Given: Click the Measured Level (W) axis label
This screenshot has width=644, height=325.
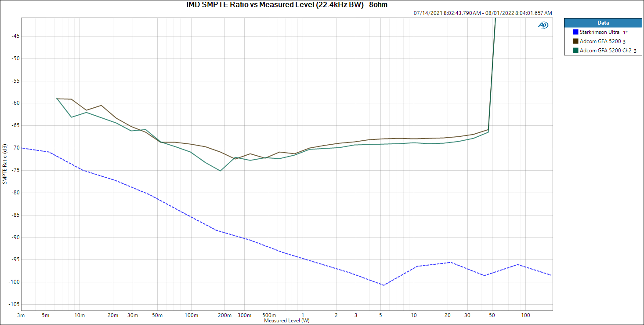Looking at the screenshot, I should pos(287,321).
